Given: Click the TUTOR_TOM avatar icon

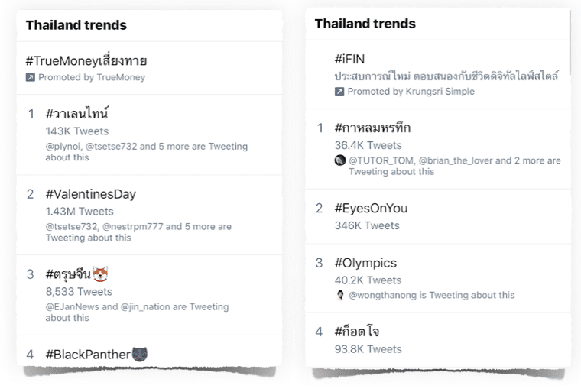Looking at the screenshot, I should [x=340, y=160].
